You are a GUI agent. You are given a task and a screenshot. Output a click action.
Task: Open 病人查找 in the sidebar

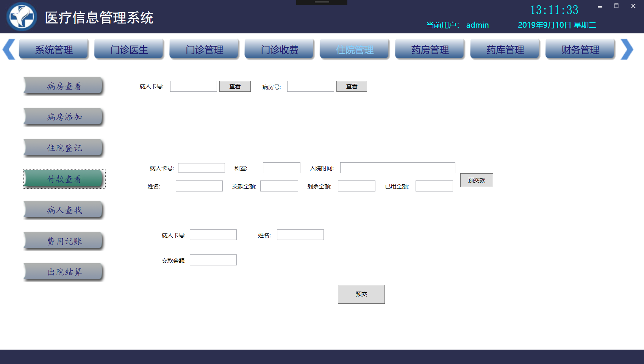[x=64, y=210]
